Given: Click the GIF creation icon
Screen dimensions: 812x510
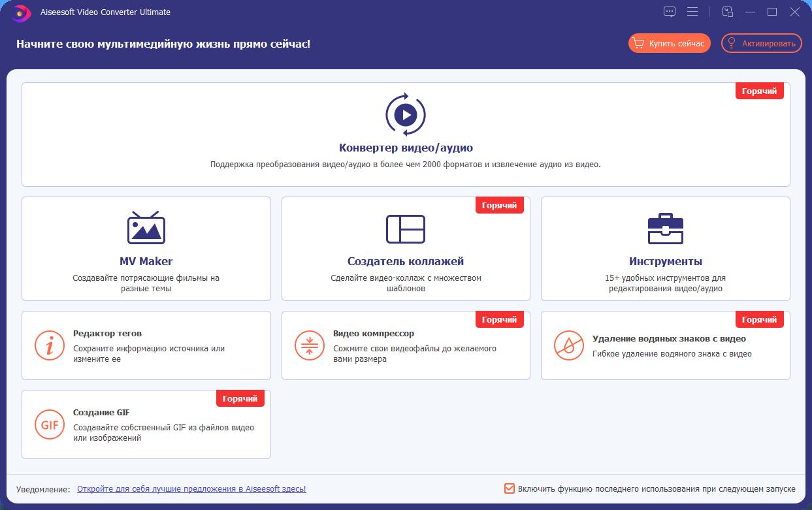Looking at the screenshot, I should pyautogui.click(x=50, y=424).
